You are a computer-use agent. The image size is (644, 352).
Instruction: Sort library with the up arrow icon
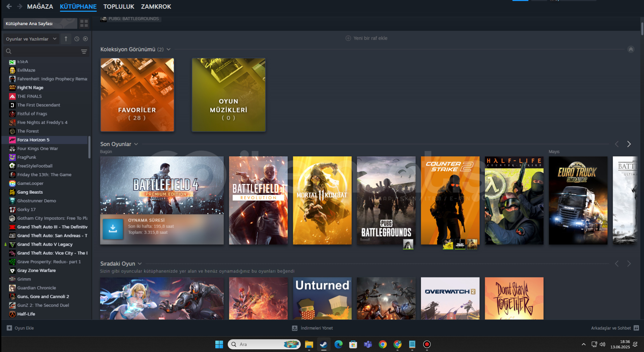coord(66,39)
